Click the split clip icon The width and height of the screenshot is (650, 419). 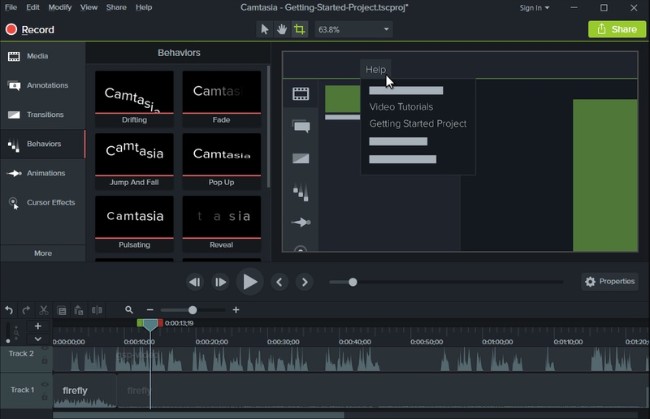click(x=97, y=310)
